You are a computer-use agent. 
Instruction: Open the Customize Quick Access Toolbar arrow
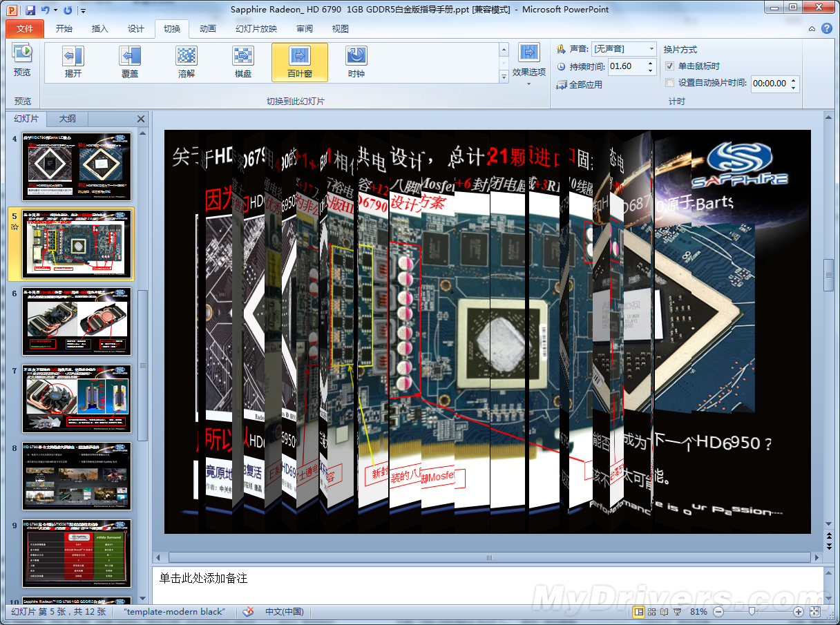click(83, 10)
